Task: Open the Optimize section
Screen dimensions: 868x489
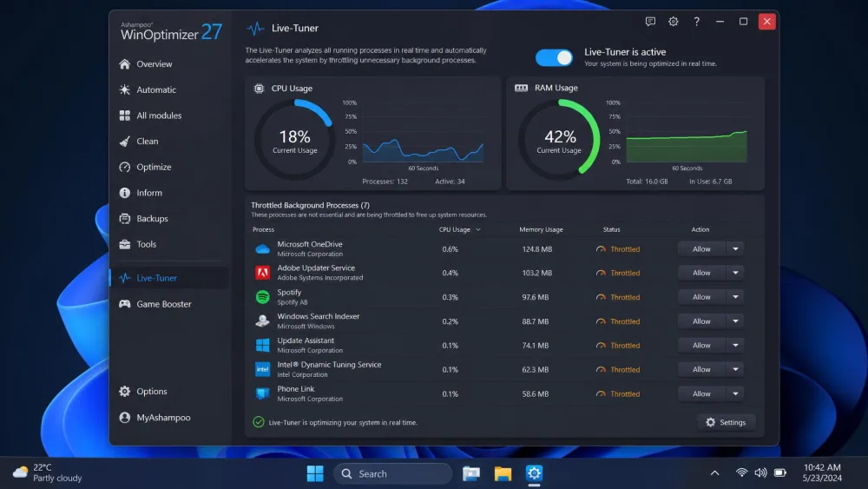Action: (169, 168)
